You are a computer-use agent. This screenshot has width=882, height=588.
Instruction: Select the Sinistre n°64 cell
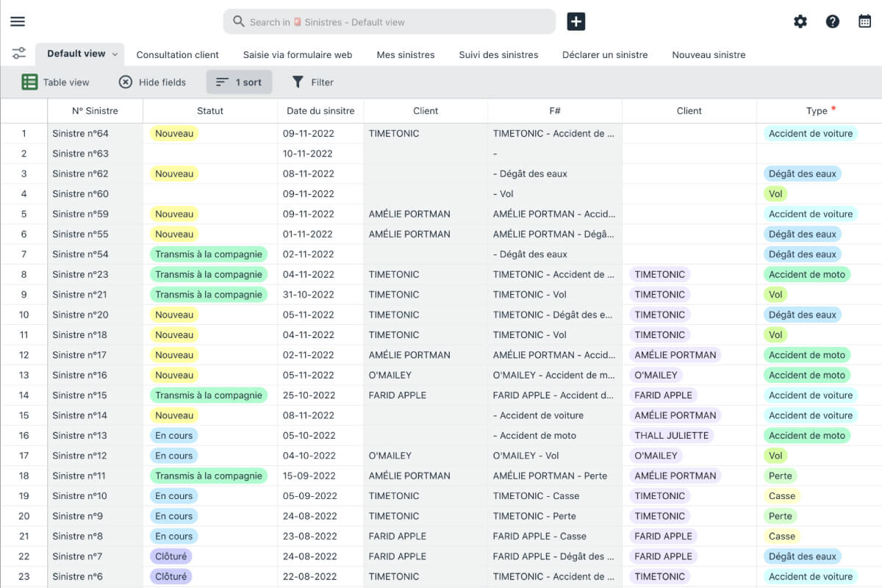point(81,134)
